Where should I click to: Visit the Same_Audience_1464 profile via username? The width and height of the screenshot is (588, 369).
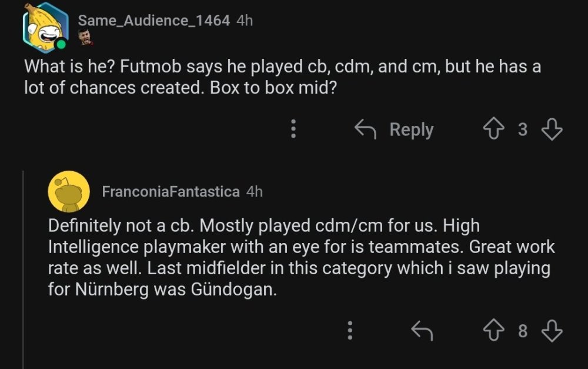pyautogui.click(x=153, y=20)
